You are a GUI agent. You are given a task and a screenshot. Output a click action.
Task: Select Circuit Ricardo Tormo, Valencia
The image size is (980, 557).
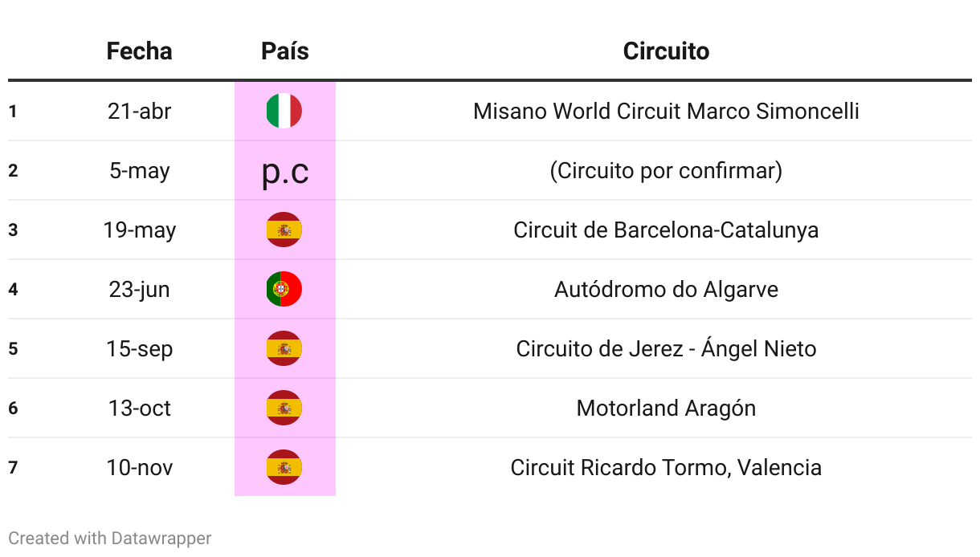pos(666,467)
